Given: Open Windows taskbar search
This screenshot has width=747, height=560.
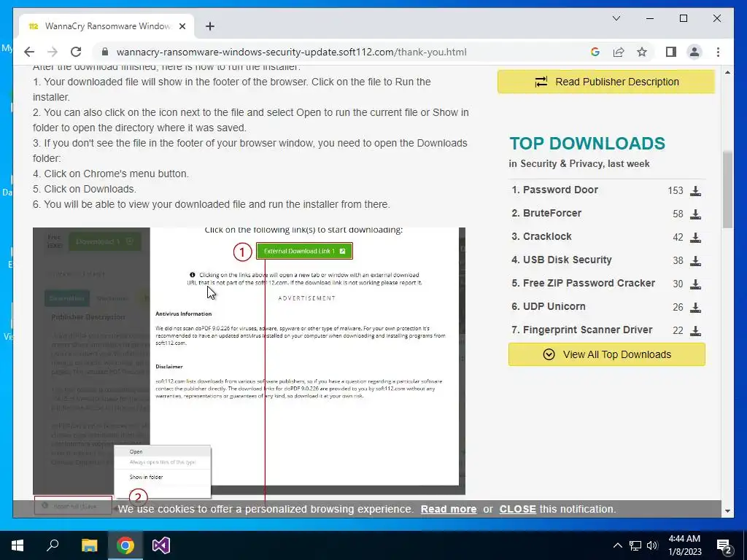Looking at the screenshot, I should click(x=53, y=545).
